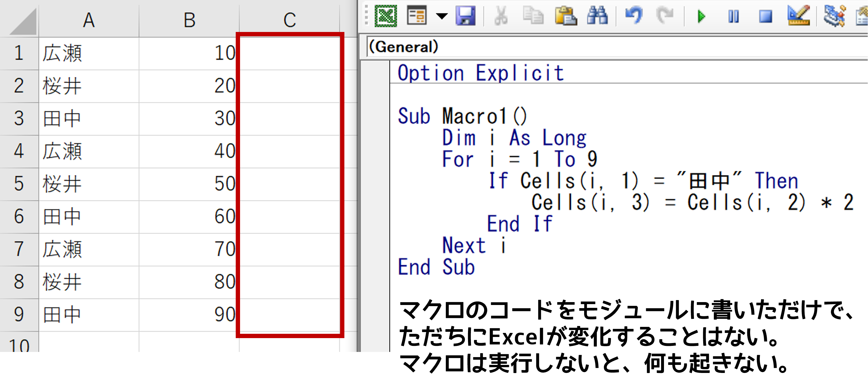Click the For i = 1 To 9 line
This screenshot has width=868, height=379.
520,159
